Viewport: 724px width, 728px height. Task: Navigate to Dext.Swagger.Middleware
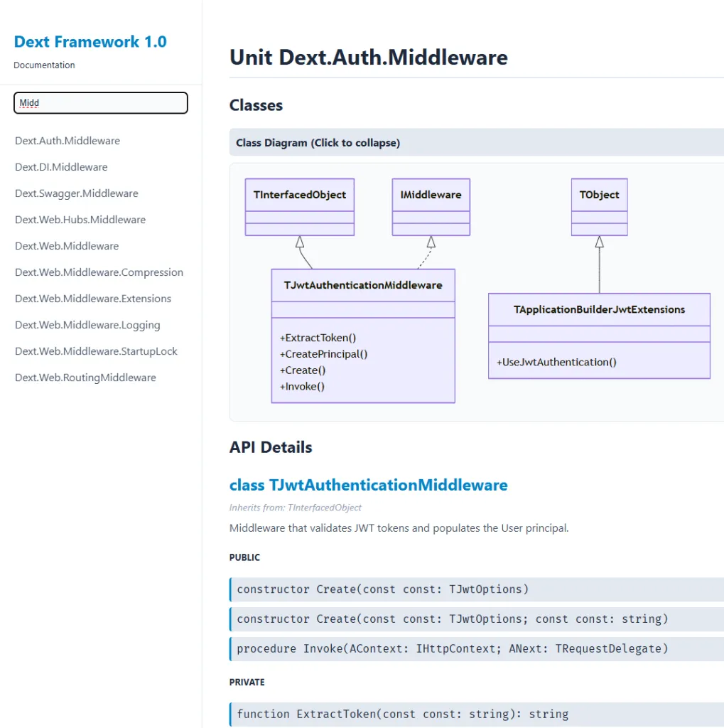(x=76, y=193)
